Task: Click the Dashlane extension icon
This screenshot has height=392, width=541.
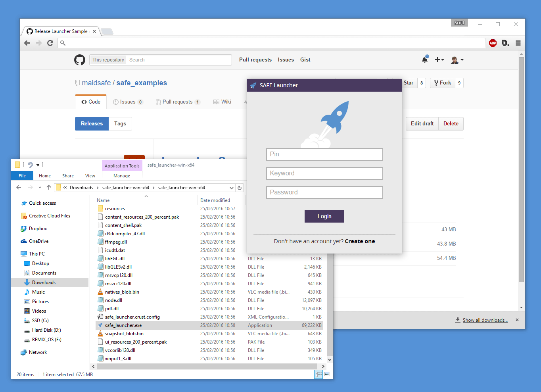Action: (x=505, y=43)
